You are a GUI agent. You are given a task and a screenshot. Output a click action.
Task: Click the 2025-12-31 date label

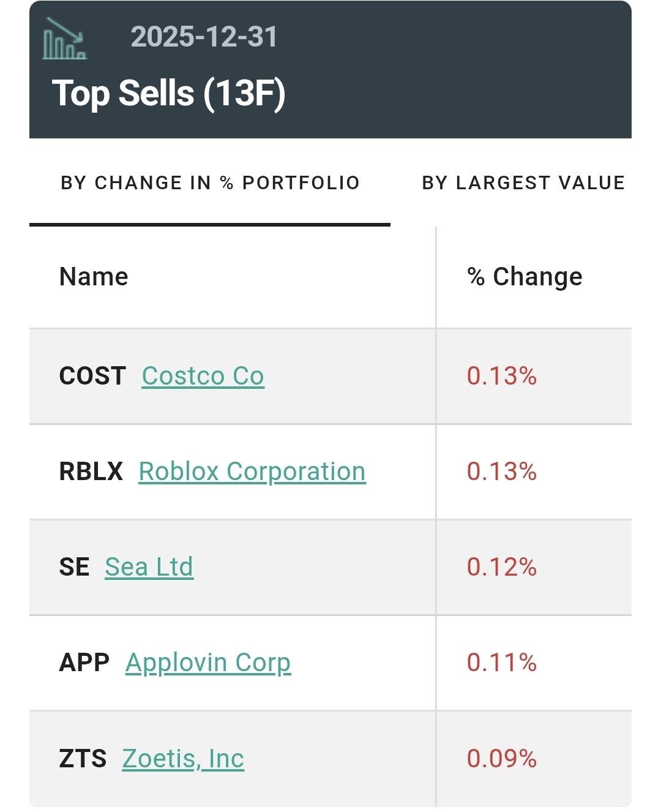(x=204, y=37)
